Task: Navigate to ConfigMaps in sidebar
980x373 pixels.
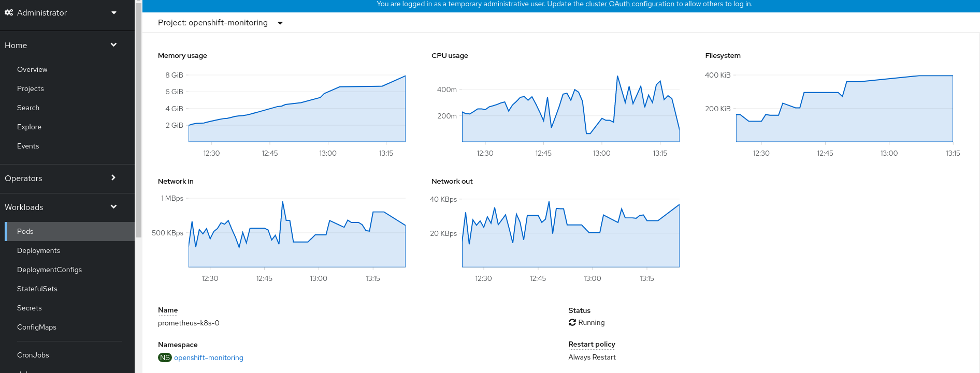Action: 37,327
